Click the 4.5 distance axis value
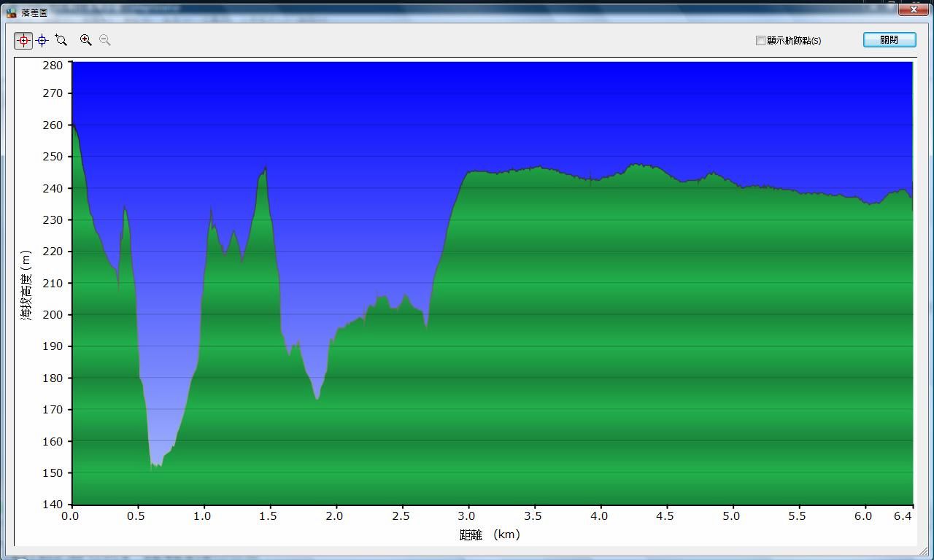This screenshot has width=934, height=560. coord(665,516)
